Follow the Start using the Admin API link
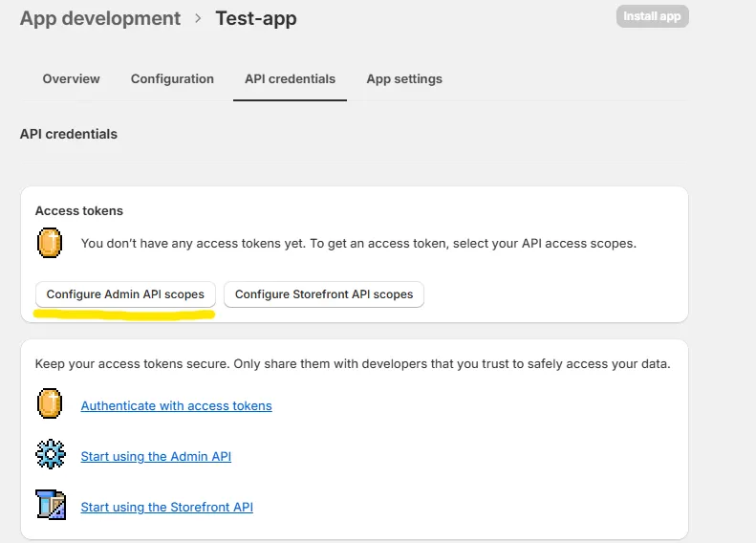The image size is (756, 543). coord(156,456)
